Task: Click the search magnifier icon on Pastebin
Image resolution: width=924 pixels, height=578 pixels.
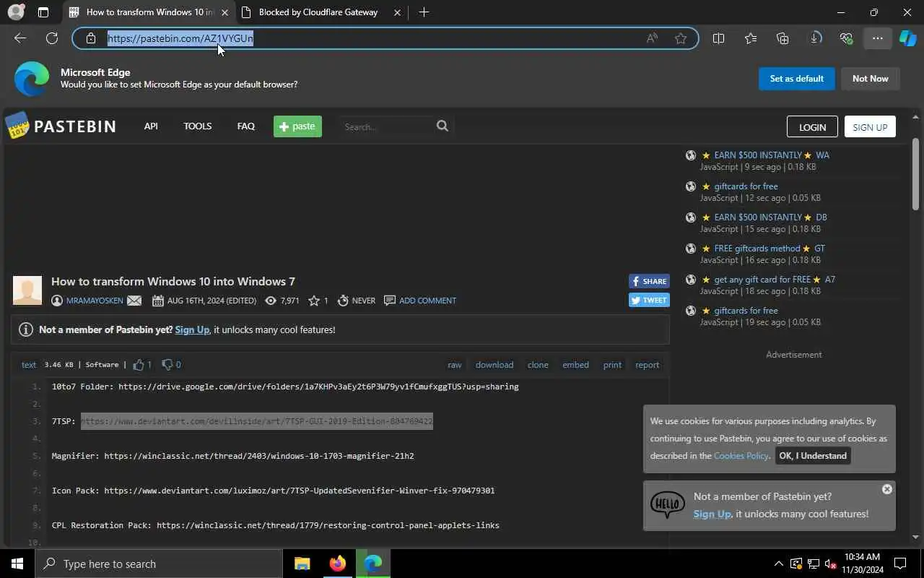Action: (443, 126)
